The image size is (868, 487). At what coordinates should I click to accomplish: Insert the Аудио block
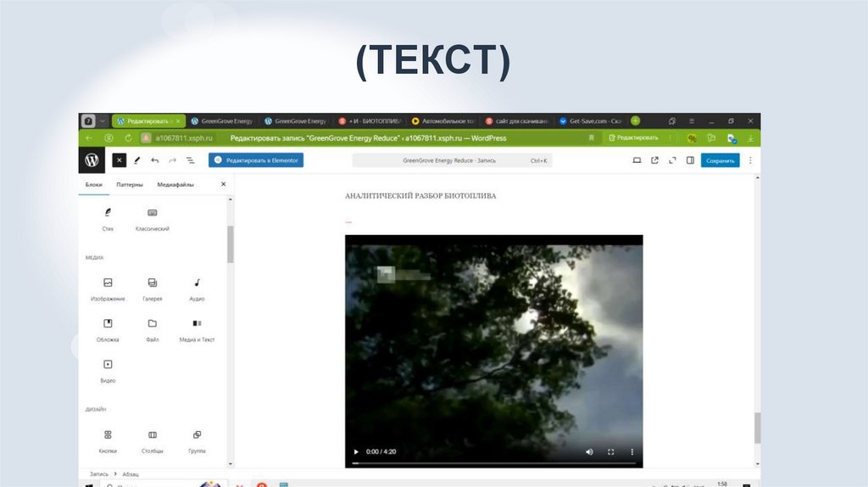[x=197, y=290]
